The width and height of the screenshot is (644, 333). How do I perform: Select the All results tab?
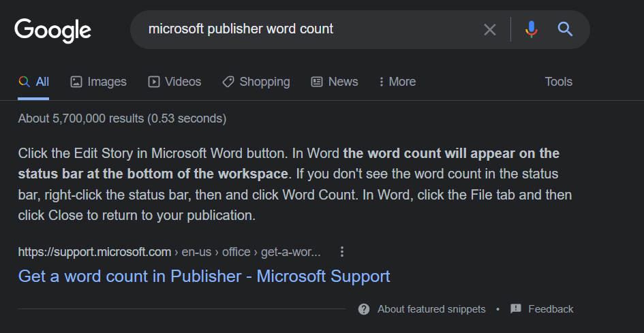(34, 82)
